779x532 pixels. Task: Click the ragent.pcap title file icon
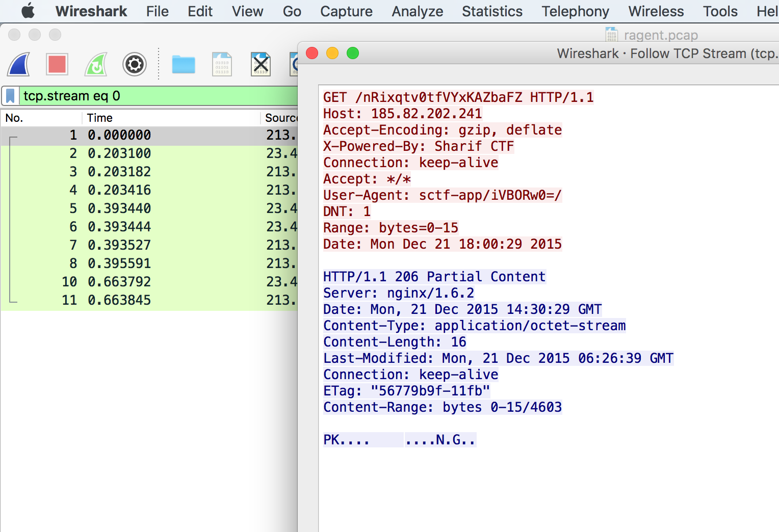tap(611, 35)
